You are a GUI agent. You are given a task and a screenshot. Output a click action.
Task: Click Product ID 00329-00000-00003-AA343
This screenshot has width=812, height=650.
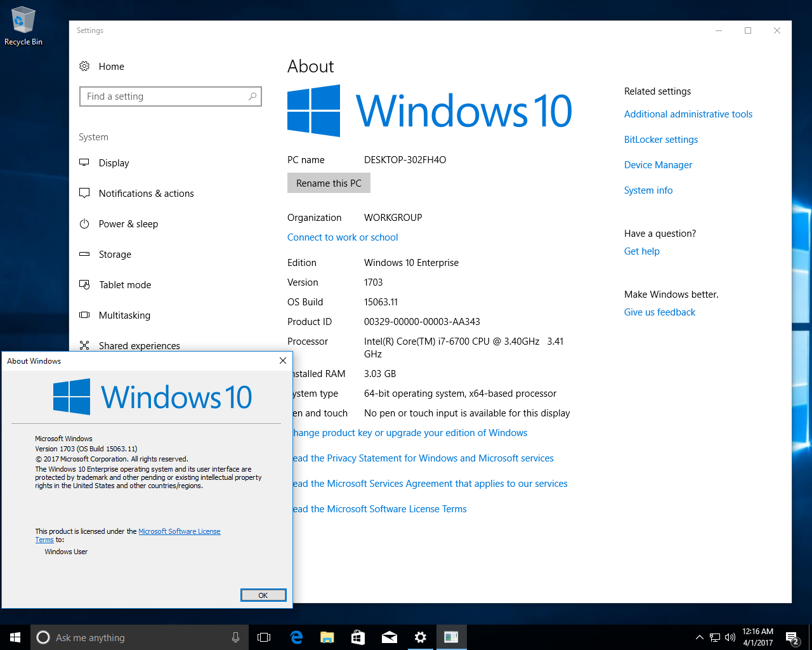click(422, 322)
